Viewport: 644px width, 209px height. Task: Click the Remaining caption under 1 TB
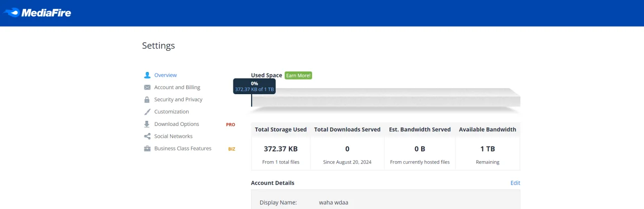pos(488,162)
